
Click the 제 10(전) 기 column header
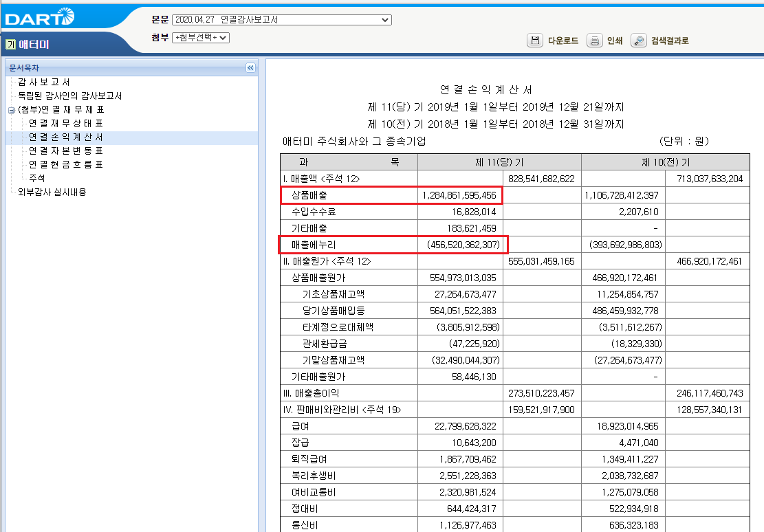(x=666, y=162)
